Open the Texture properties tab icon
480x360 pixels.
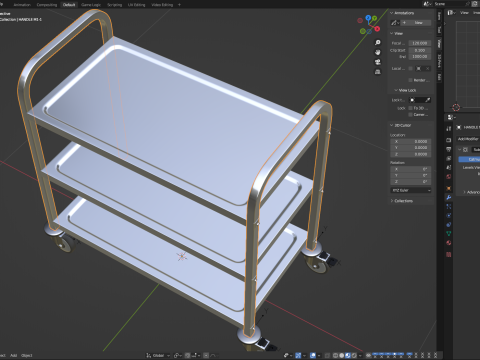[x=449, y=255]
